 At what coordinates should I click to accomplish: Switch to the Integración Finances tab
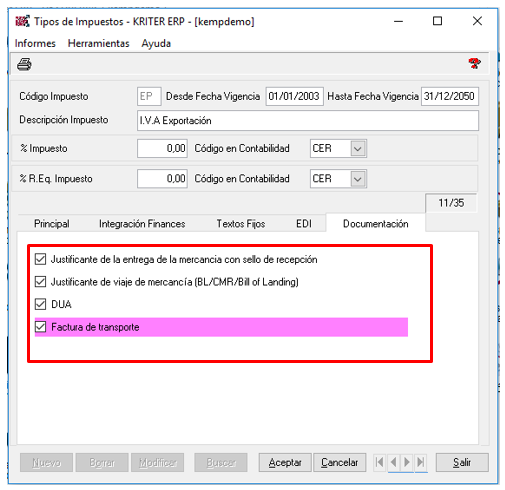(x=142, y=223)
